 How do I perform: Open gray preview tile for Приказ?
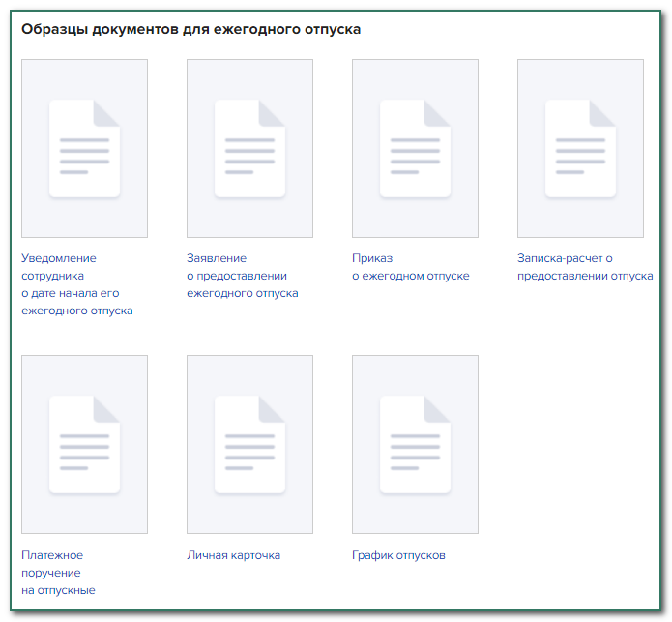click(415, 218)
